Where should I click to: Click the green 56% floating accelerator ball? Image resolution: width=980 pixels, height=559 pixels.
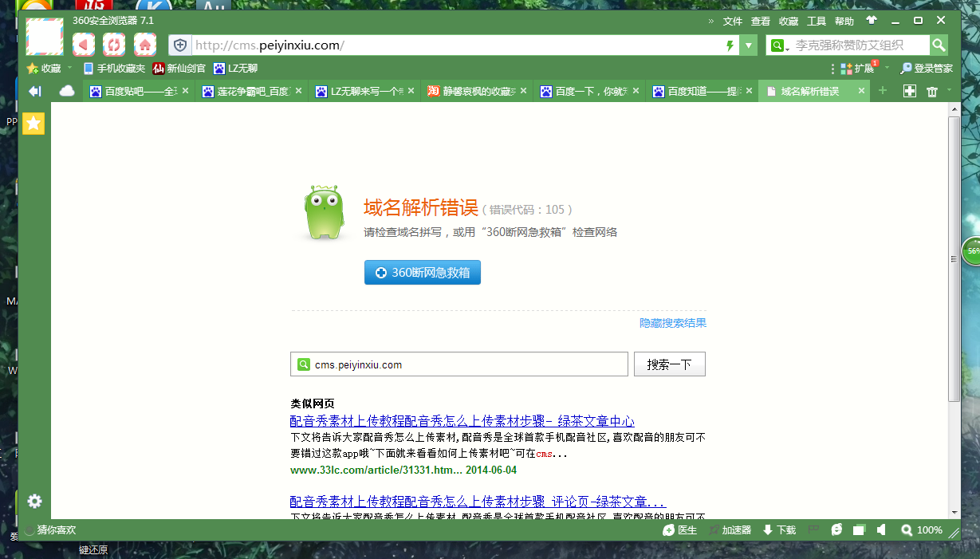click(x=971, y=250)
